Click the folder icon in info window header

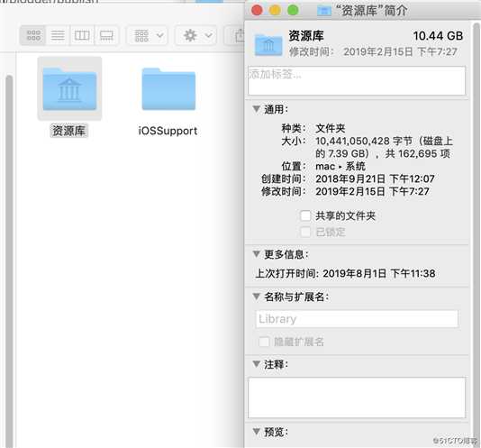tap(268, 45)
